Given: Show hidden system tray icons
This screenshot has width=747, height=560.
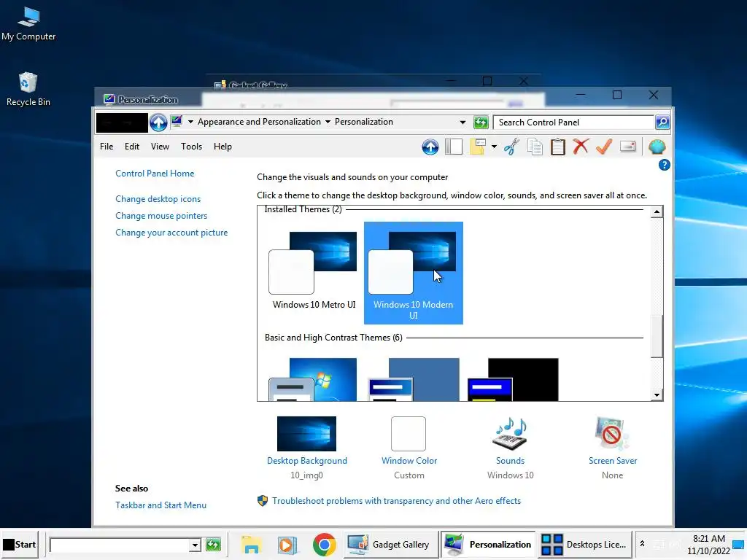Looking at the screenshot, I should (x=642, y=543).
